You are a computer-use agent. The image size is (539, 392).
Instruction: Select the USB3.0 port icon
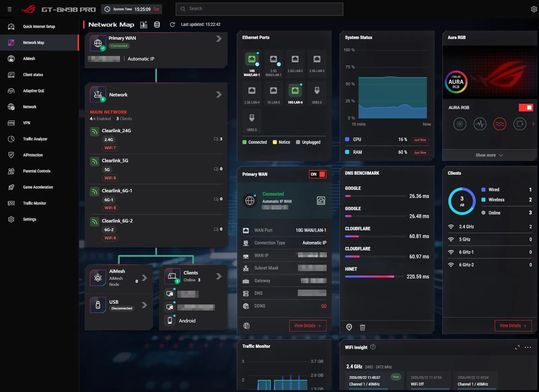coord(317,91)
